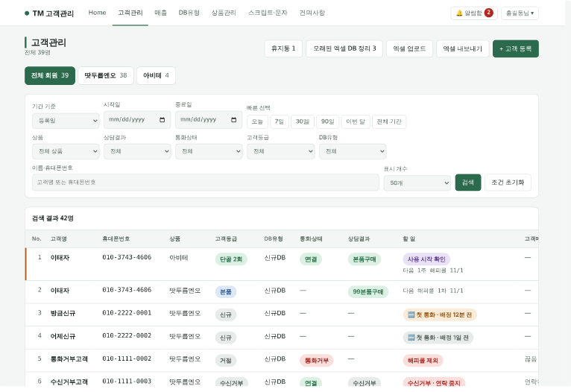Click the 휴대폰번호 column header
This screenshot has width=571, height=392.
point(116,238)
